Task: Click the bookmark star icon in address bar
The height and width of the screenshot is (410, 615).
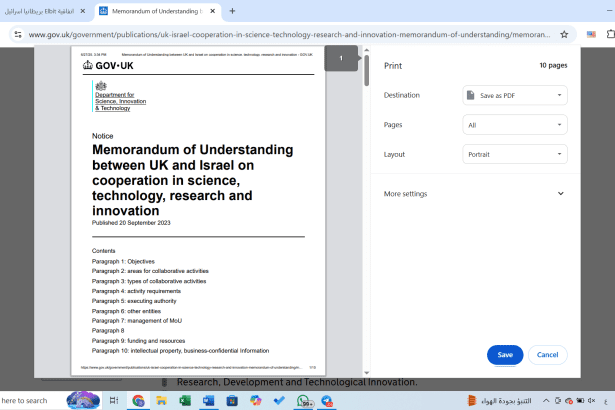Action: pos(565,33)
